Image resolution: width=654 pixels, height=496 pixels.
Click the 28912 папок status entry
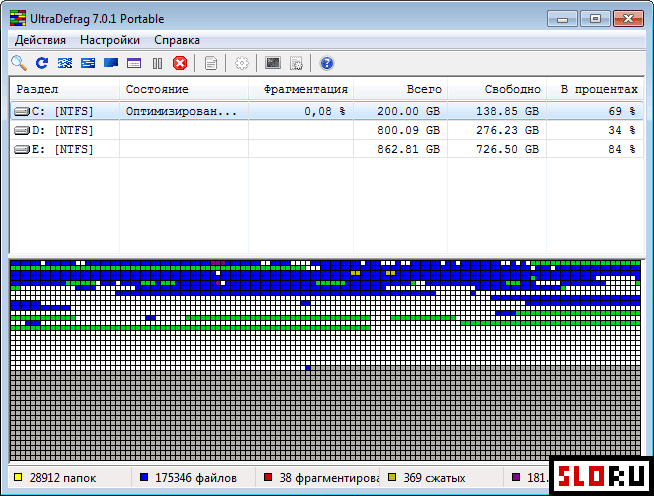pos(63,478)
